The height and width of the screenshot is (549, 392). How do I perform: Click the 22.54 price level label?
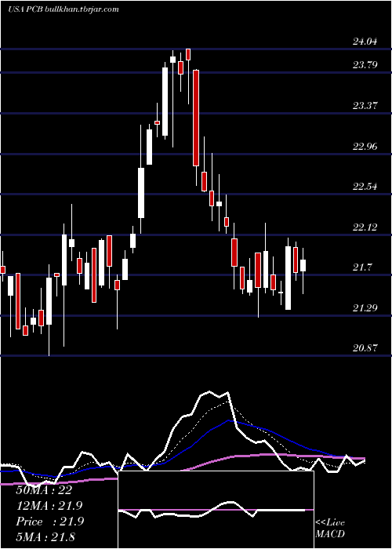[365, 186]
